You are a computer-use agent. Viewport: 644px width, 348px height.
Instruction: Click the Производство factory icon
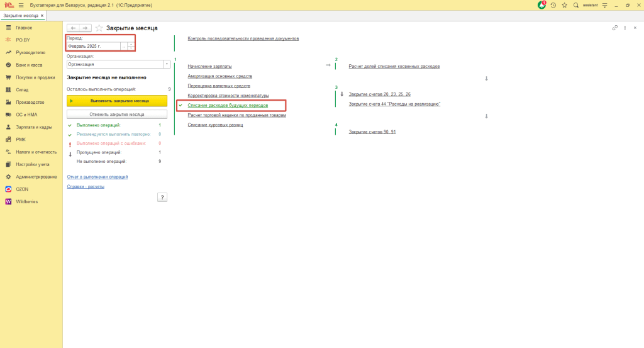coord(8,103)
